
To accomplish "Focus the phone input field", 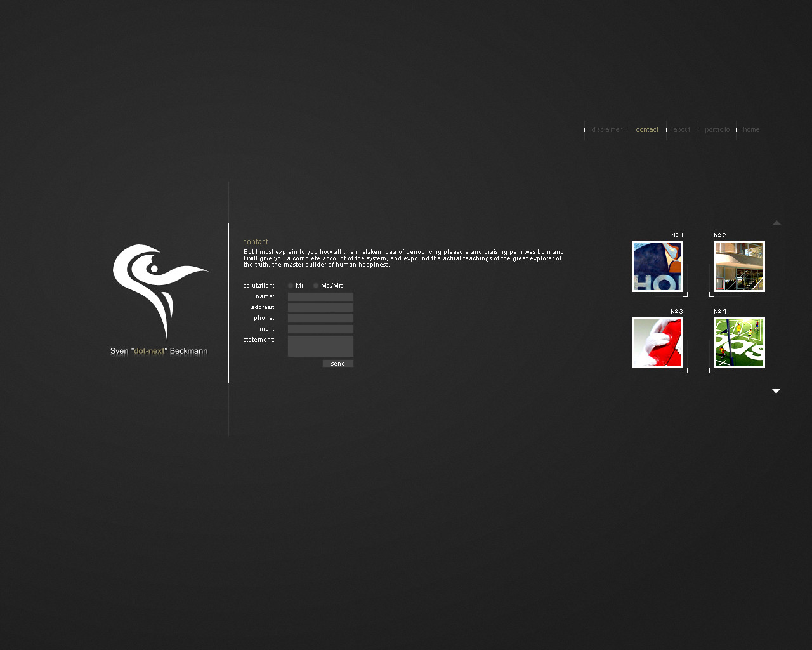I will coord(320,318).
